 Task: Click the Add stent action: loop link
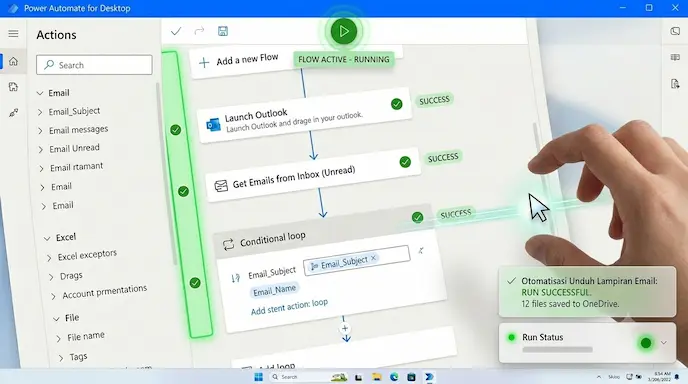(289, 307)
